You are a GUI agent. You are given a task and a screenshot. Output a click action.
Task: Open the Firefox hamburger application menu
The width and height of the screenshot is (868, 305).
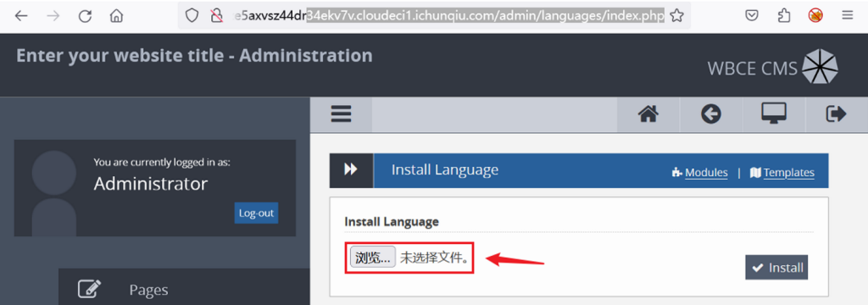(x=847, y=15)
